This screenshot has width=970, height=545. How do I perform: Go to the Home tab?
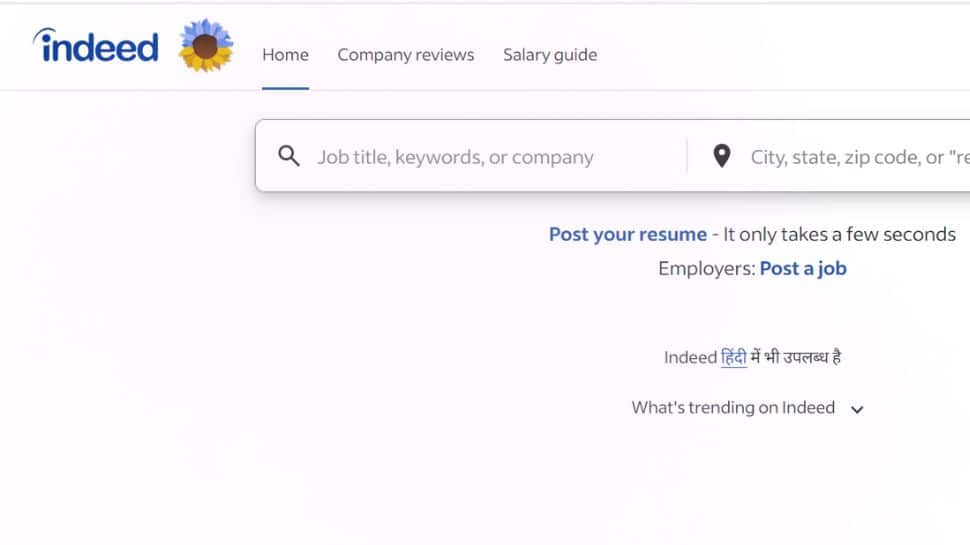click(285, 55)
